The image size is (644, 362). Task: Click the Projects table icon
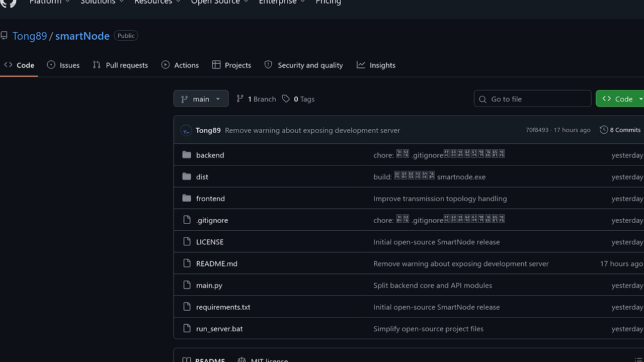tap(216, 65)
